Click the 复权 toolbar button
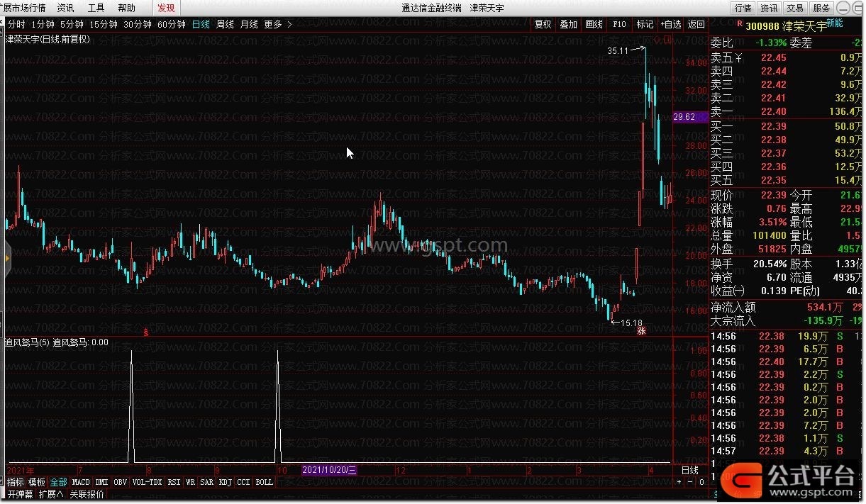Image resolution: width=866 pixels, height=504 pixels. [543, 24]
